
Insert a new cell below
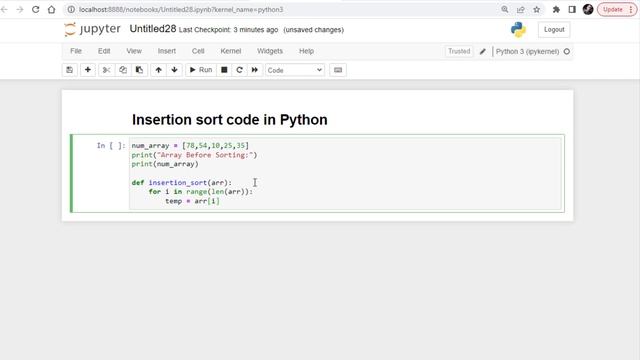point(87,70)
